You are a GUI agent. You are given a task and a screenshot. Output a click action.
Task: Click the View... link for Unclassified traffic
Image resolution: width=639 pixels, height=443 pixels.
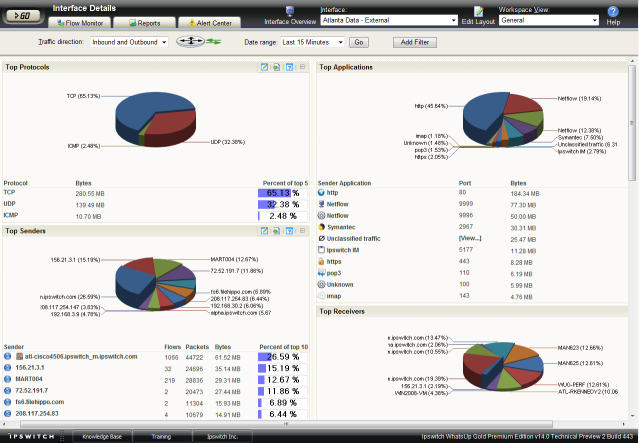(469, 238)
